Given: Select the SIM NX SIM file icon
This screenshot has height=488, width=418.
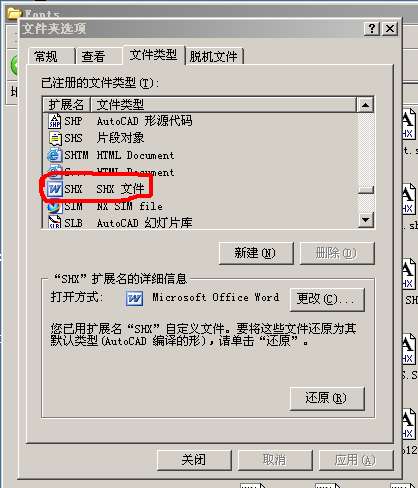Looking at the screenshot, I should 54,206.
